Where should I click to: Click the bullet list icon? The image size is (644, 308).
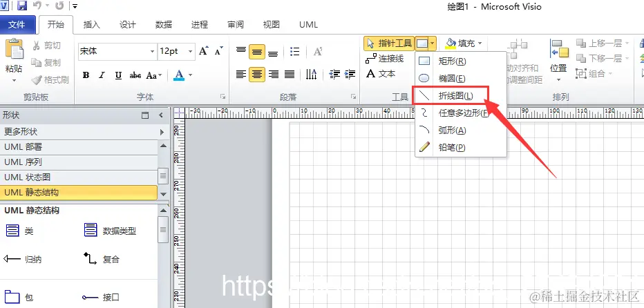click(294, 51)
